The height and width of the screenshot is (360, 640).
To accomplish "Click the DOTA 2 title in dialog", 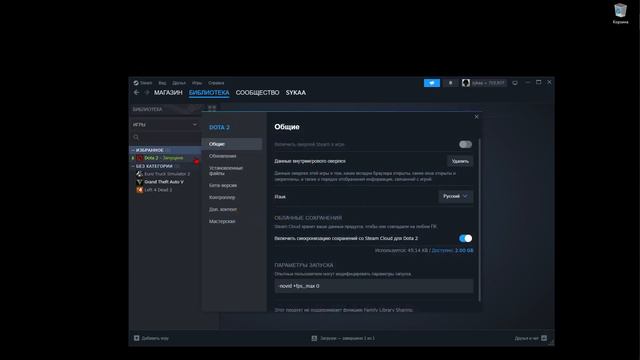I will [x=219, y=127].
